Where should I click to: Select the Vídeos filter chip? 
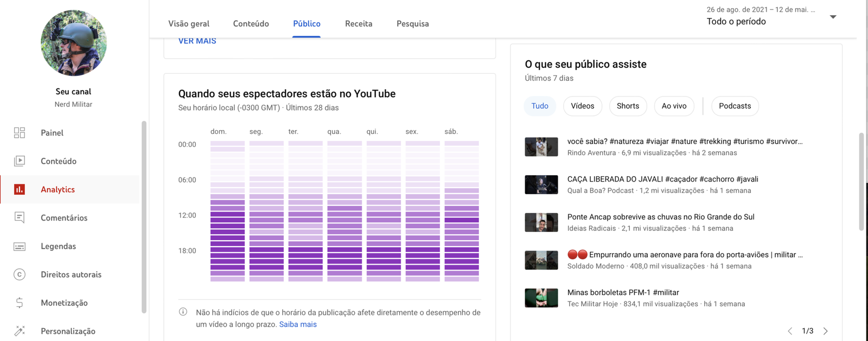(x=582, y=106)
